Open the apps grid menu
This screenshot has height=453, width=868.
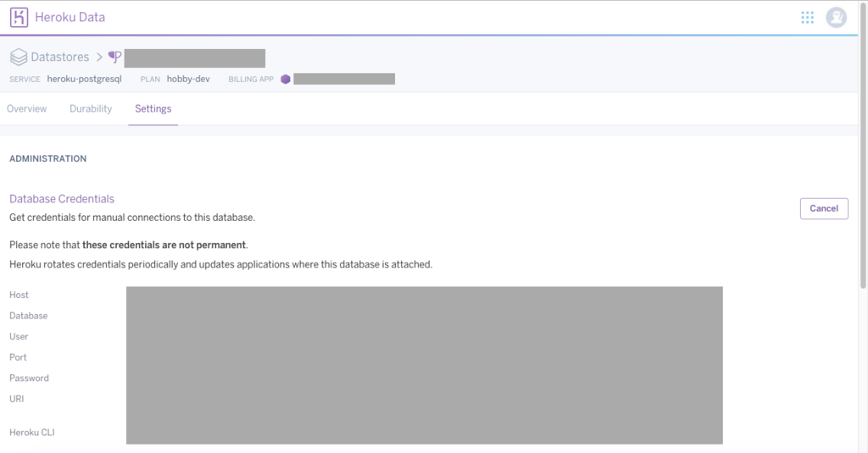(x=807, y=18)
